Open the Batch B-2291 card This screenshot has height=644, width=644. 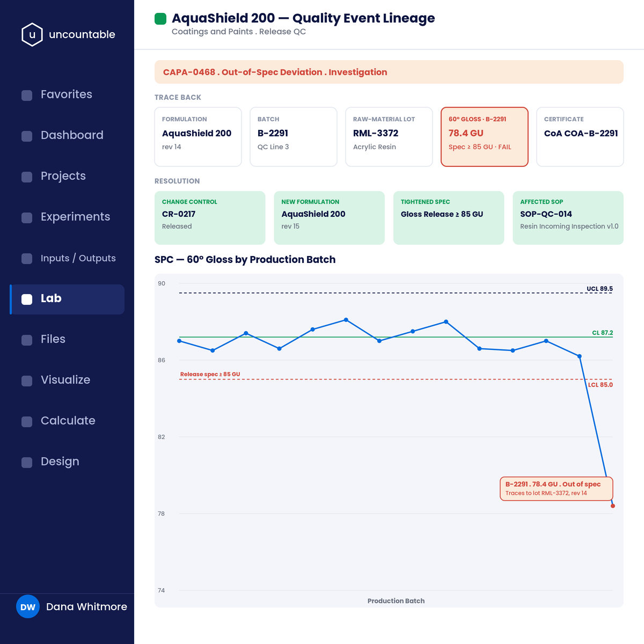(294, 137)
